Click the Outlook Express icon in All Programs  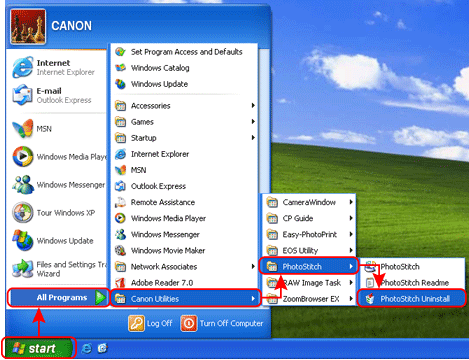pos(120,186)
